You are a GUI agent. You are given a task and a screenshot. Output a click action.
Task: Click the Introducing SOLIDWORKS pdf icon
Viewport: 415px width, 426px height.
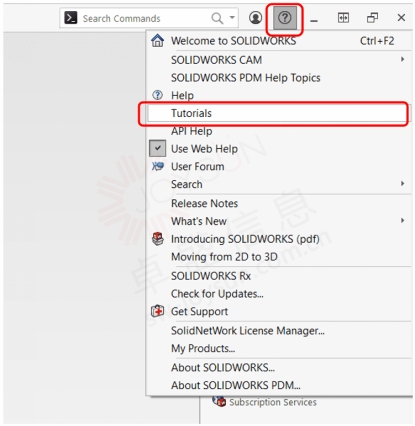[158, 239]
